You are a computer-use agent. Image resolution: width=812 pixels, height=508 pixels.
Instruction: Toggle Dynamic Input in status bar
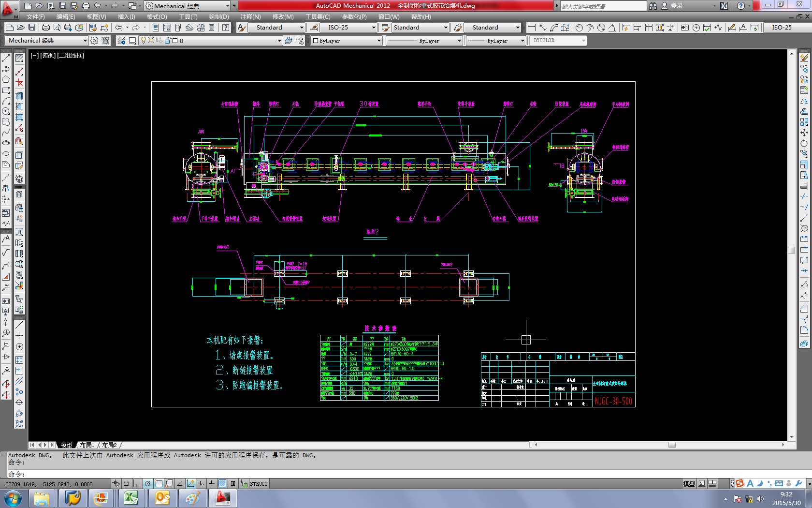201,483
